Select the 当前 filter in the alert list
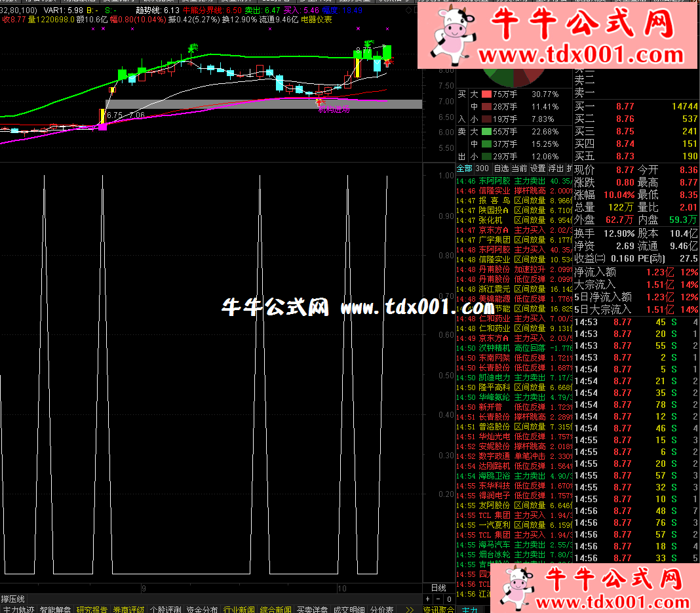The image size is (700, 613). coord(519,168)
